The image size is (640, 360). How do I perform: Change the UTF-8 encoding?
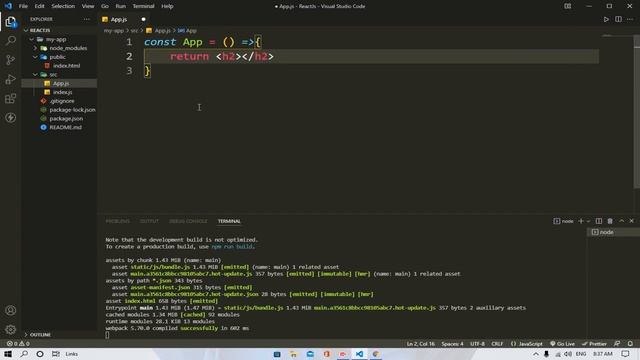coord(477,344)
